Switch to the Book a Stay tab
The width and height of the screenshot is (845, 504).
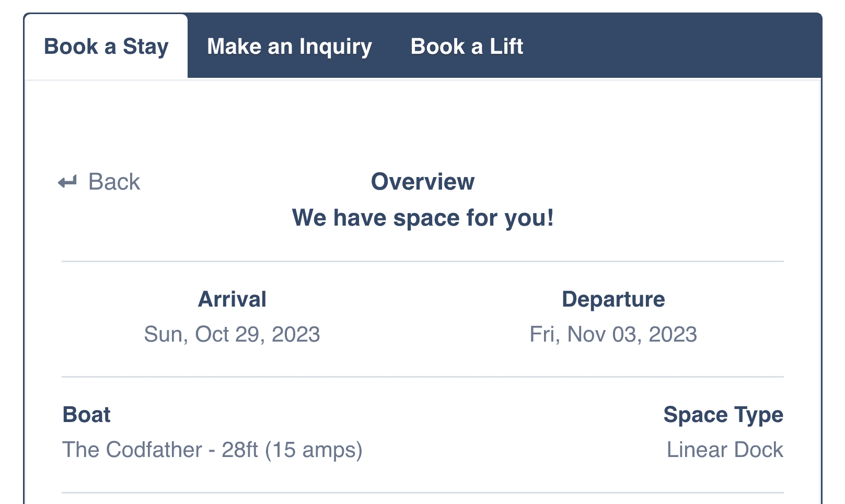pyautogui.click(x=106, y=46)
